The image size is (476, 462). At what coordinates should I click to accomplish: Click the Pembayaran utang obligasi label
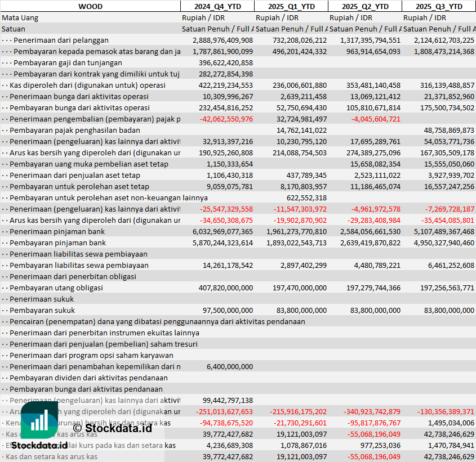pos(56,288)
